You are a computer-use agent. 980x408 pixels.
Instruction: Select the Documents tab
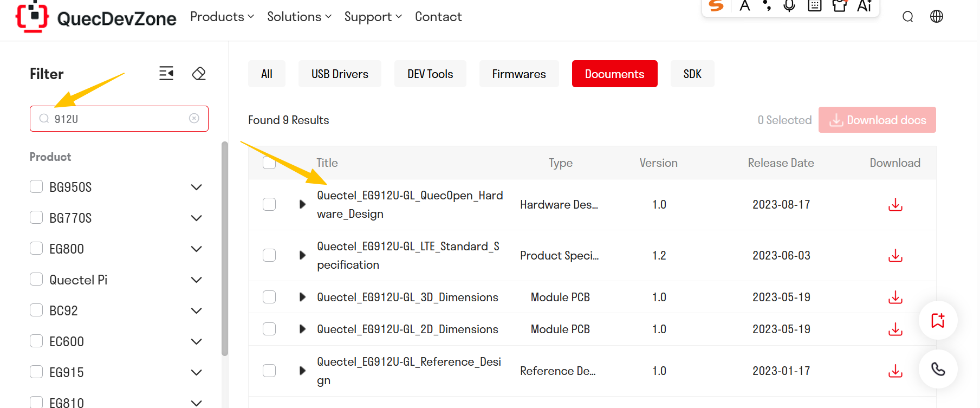tap(615, 74)
